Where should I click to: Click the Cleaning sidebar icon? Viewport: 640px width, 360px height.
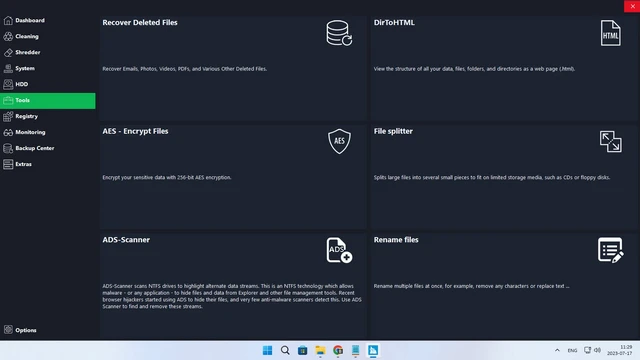8,36
